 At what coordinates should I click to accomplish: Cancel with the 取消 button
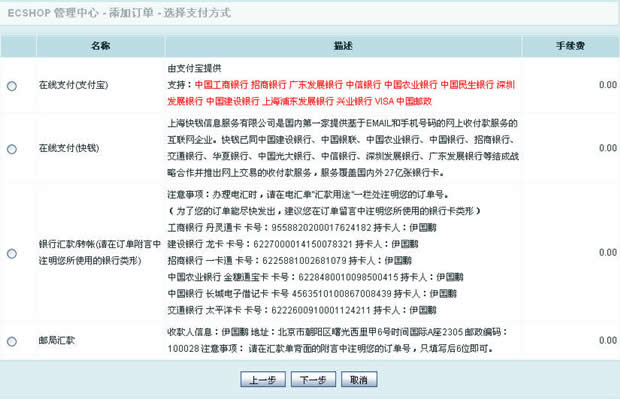[359, 380]
